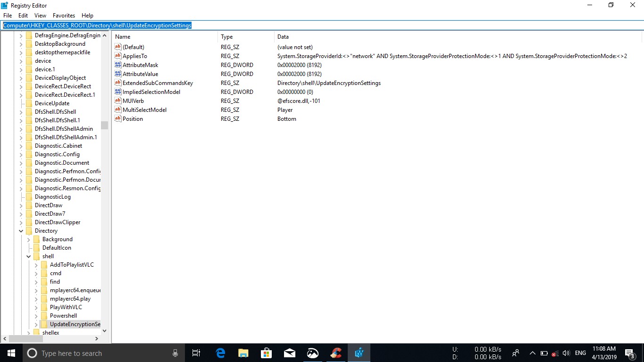Select the ExtendedSubCommandsKey value icon
Image resolution: width=644 pixels, height=362 pixels.
(x=118, y=83)
